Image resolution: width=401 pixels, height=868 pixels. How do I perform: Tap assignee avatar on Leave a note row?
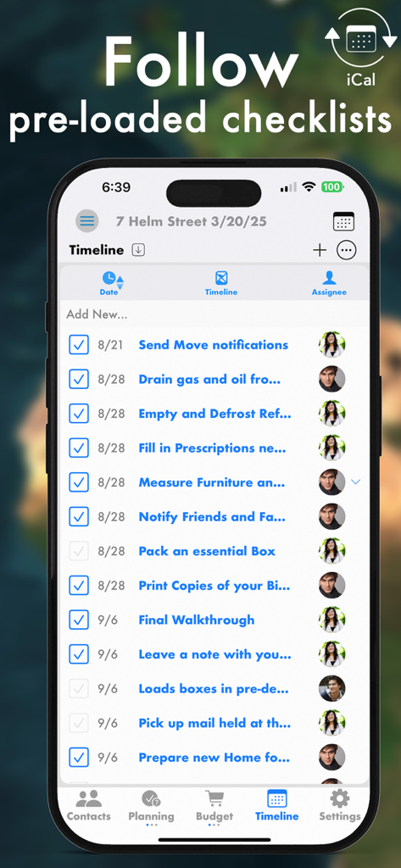click(331, 654)
